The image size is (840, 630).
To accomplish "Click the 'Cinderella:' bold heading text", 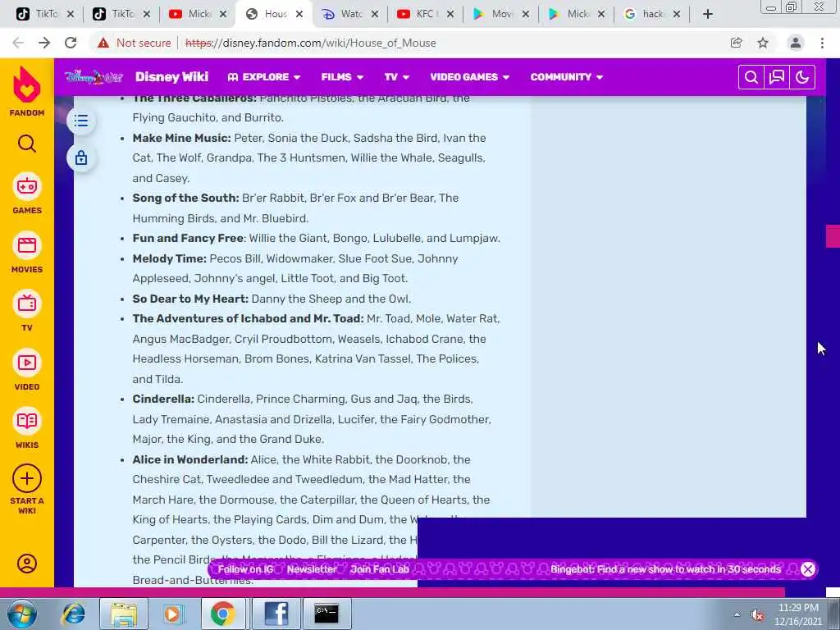I will [x=163, y=399].
